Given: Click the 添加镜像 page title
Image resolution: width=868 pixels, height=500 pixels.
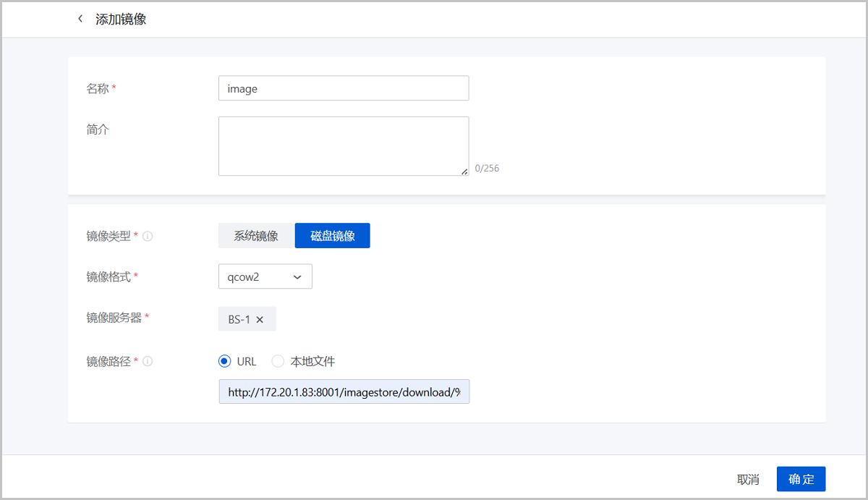Looking at the screenshot, I should point(121,19).
